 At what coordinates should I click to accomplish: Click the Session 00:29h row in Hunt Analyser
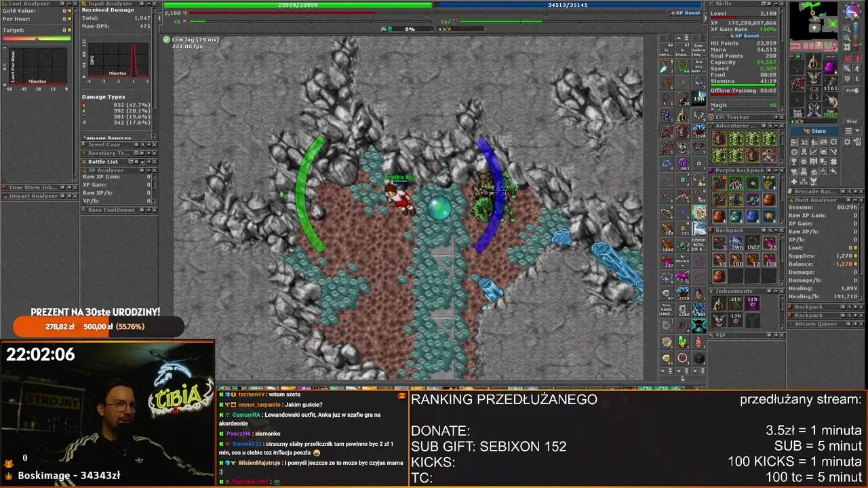coord(823,207)
